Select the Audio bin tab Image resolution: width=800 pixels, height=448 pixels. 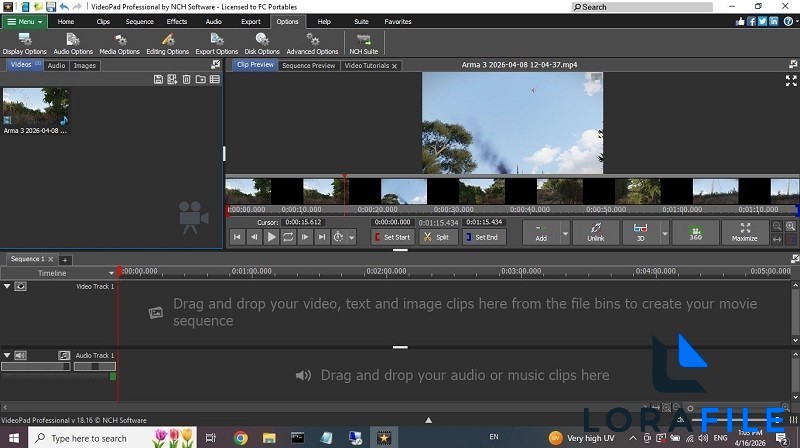[56, 65]
